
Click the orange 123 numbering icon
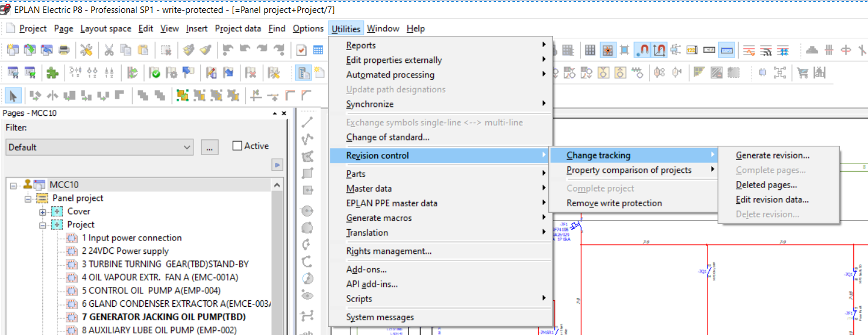click(x=692, y=51)
